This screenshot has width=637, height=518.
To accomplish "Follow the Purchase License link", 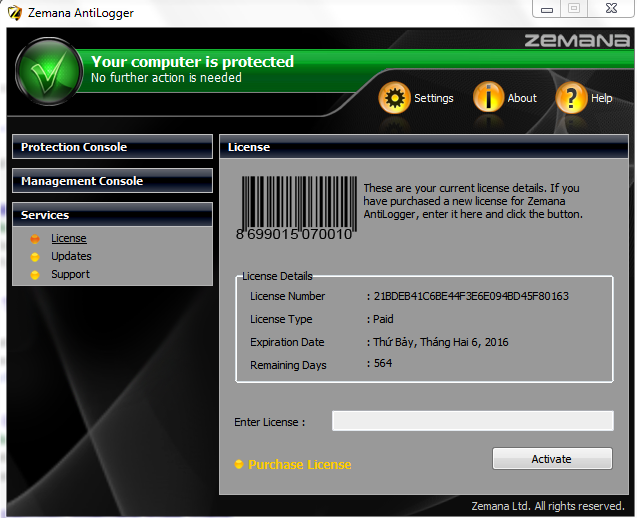I will coord(300,464).
